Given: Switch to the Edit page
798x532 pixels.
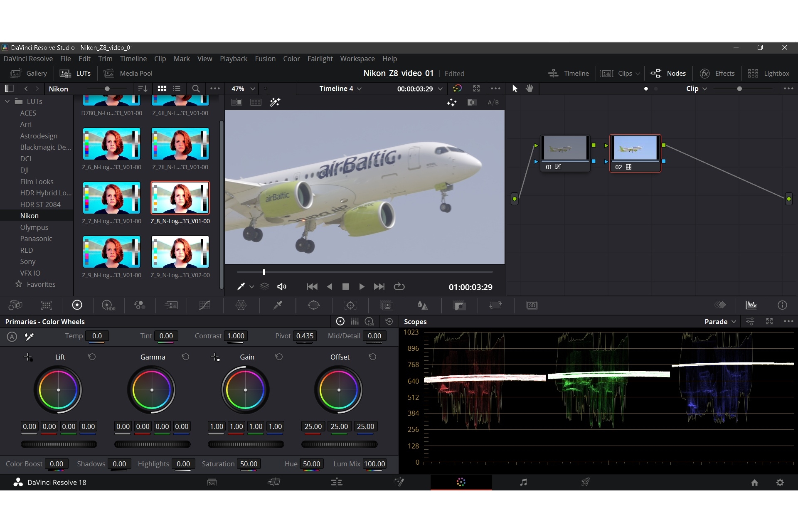Looking at the screenshot, I should pyautogui.click(x=336, y=482).
